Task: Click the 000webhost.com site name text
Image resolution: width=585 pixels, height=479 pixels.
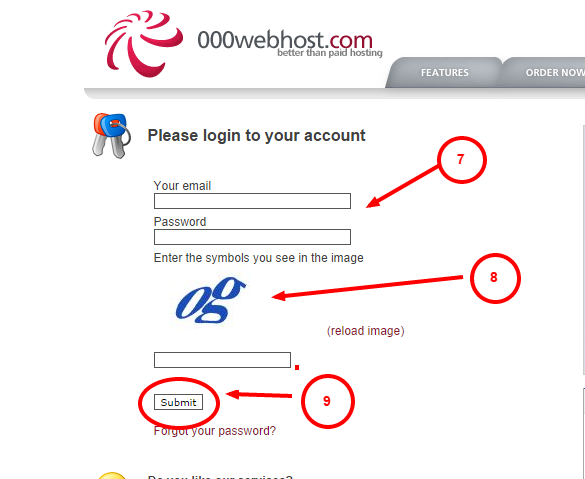Action: (285, 40)
